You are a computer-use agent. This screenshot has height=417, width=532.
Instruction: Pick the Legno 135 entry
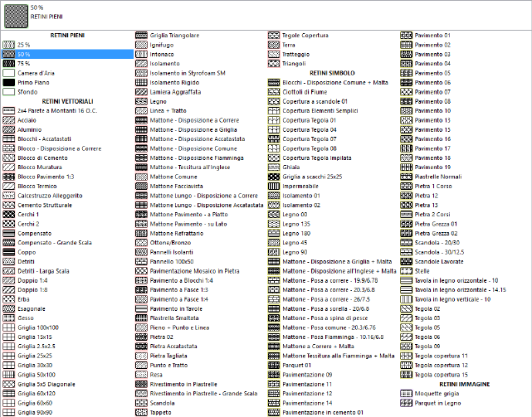(x=296, y=224)
